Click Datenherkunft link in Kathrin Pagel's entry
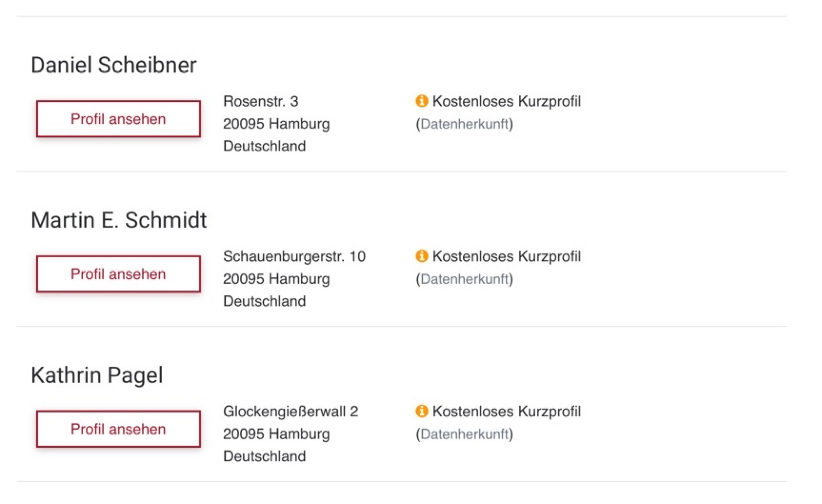Image resolution: width=822 pixels, height=504 pixels. pos(464,434)
